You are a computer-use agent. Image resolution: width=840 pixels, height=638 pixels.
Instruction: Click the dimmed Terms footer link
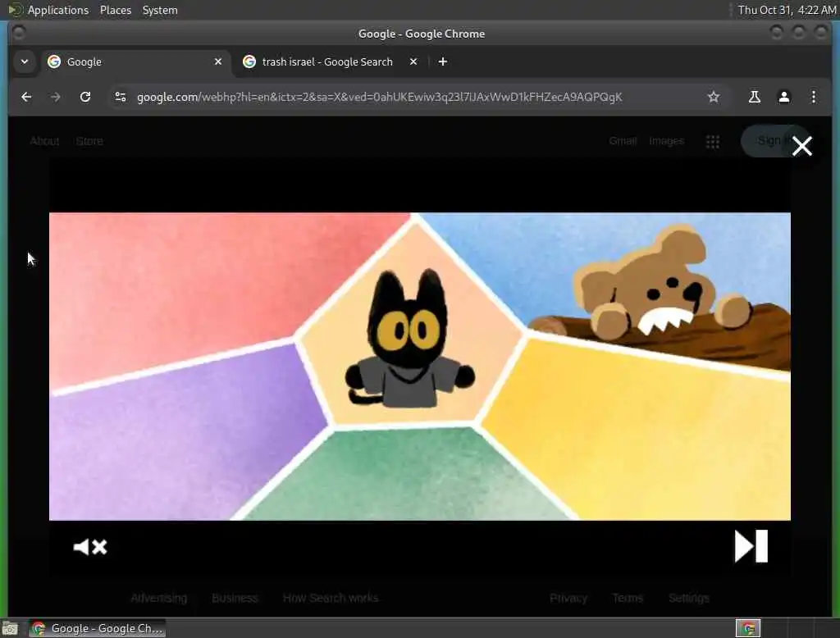[x=628, y=598]
